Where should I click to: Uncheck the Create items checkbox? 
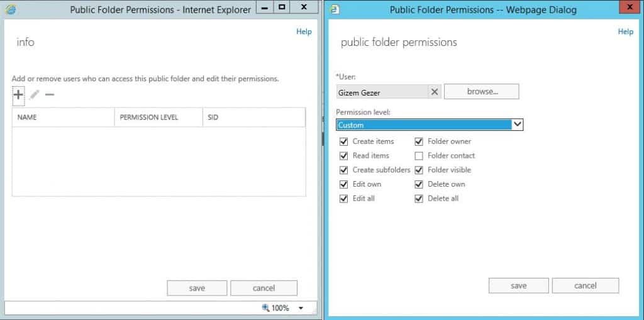(x=343, y=141)
